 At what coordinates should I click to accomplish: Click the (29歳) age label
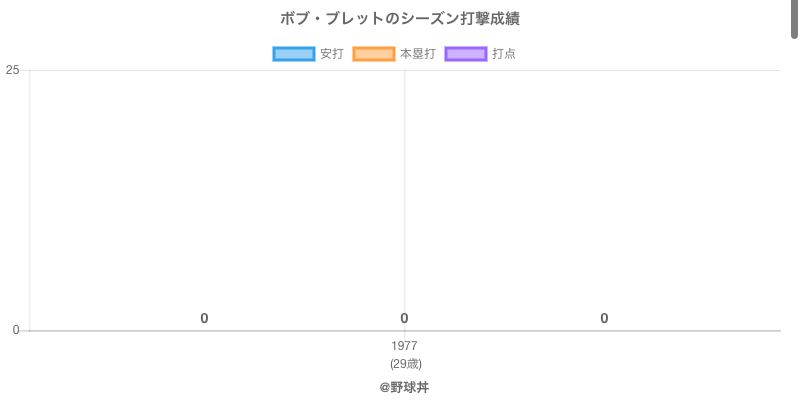click(405, 363)
